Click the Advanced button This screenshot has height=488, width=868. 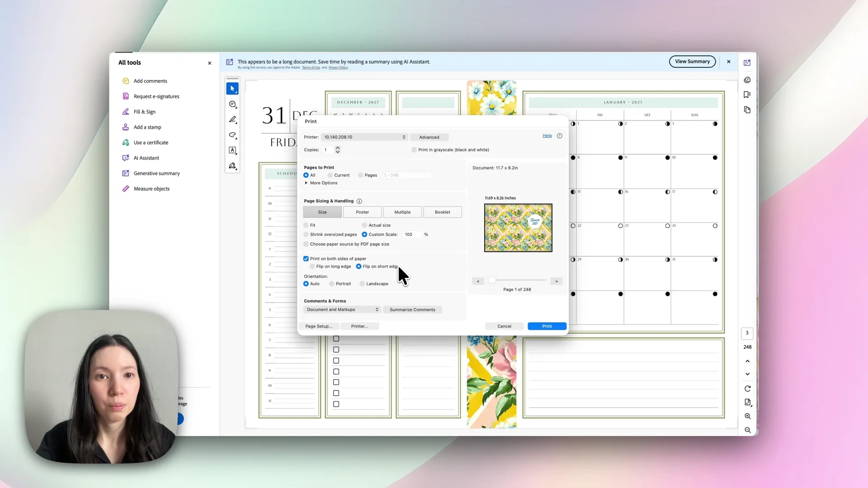pyautogui.click(x=429, y=137)
